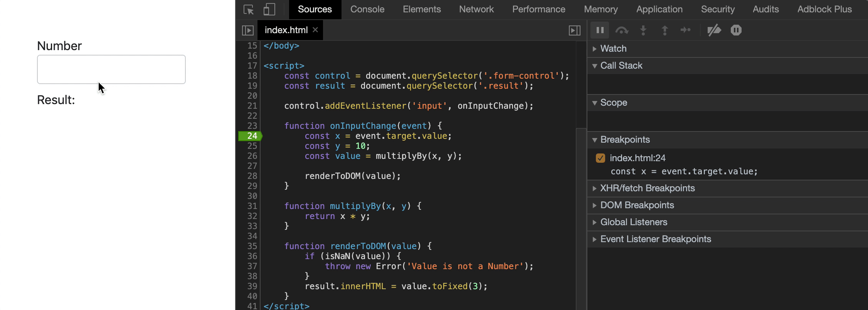The height and width of the screenshot is (310, 868).
Task: Click line number 26 in the gutter
Action: coord(252,156)
